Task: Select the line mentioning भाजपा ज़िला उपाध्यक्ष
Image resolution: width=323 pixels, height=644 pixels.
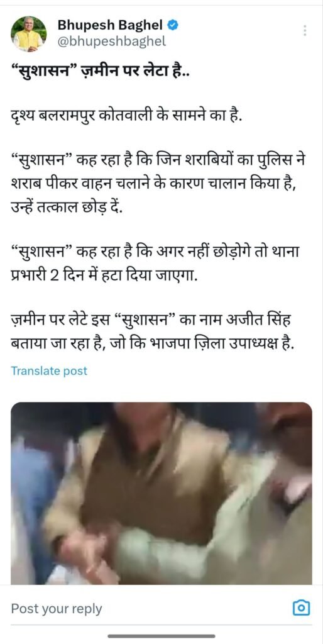Action: [152, 344]
